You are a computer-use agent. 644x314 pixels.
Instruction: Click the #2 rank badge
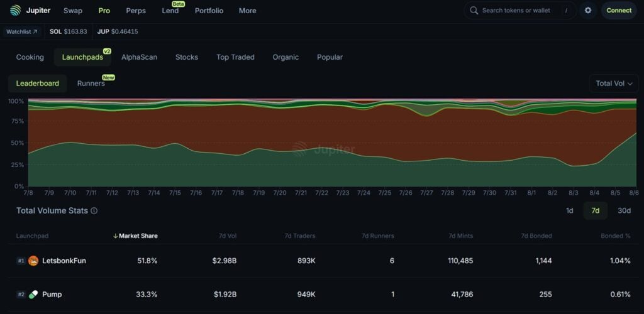coord(21,295)
